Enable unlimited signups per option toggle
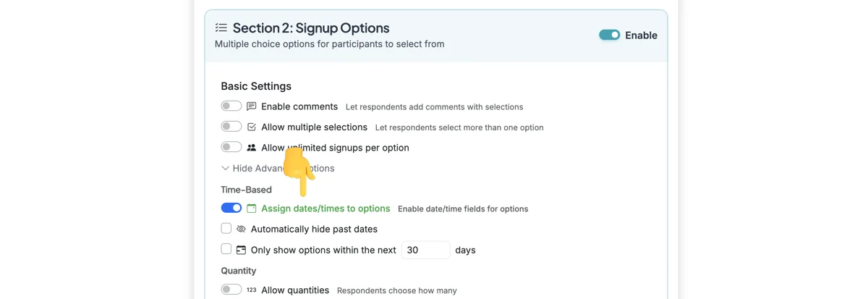 231,147
